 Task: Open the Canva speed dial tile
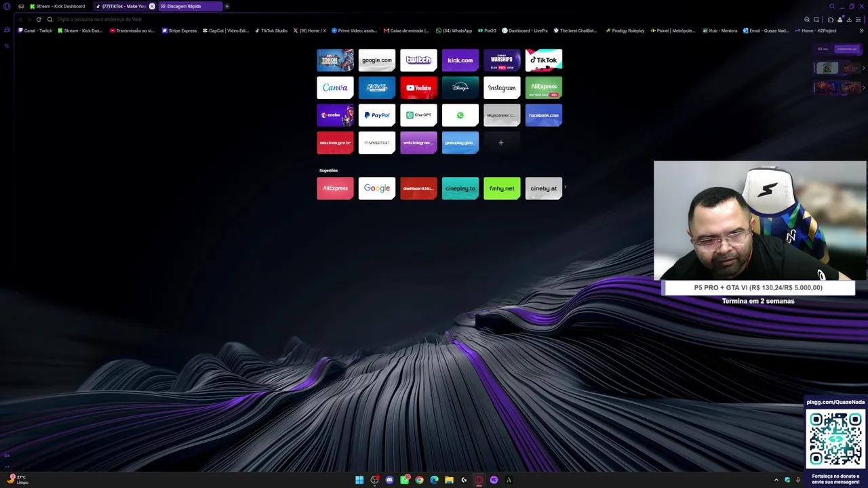coord(335,87)
